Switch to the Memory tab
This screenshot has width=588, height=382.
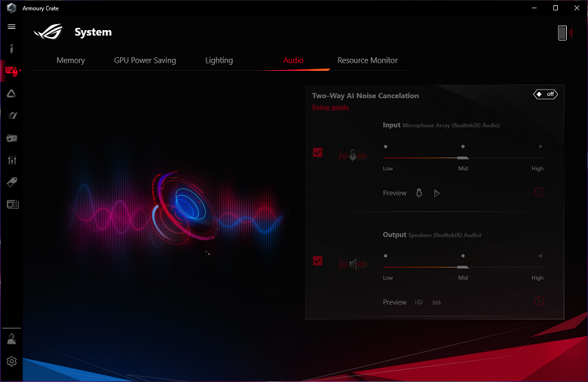(x=71, y=60)
